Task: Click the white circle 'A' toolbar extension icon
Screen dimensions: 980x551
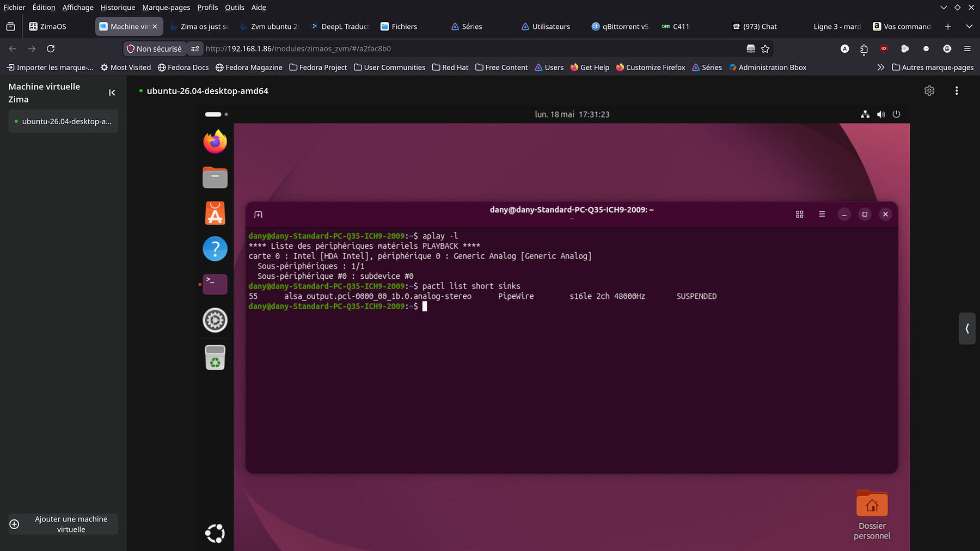Action: tap(844, 48)
